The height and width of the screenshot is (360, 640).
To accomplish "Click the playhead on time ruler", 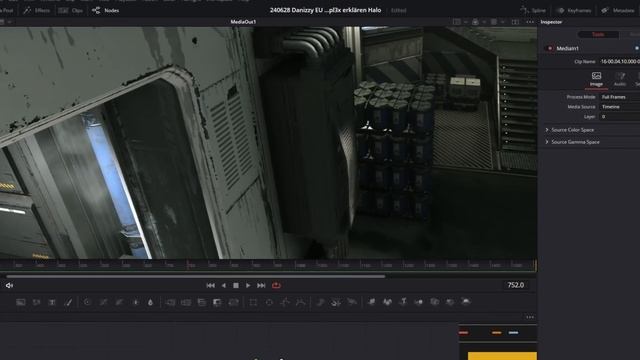I will click(x=188, y=264).
